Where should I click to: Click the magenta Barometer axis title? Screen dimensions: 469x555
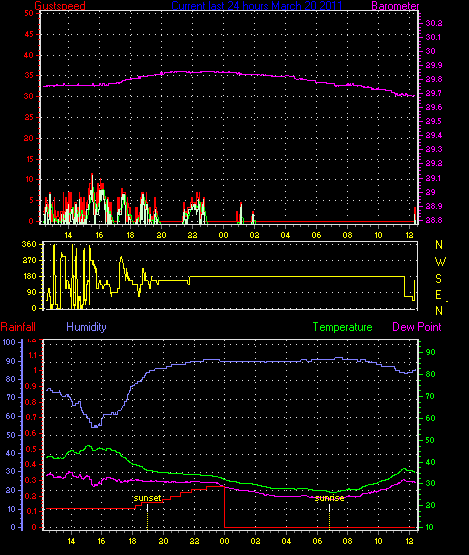[x=395, y=6]
